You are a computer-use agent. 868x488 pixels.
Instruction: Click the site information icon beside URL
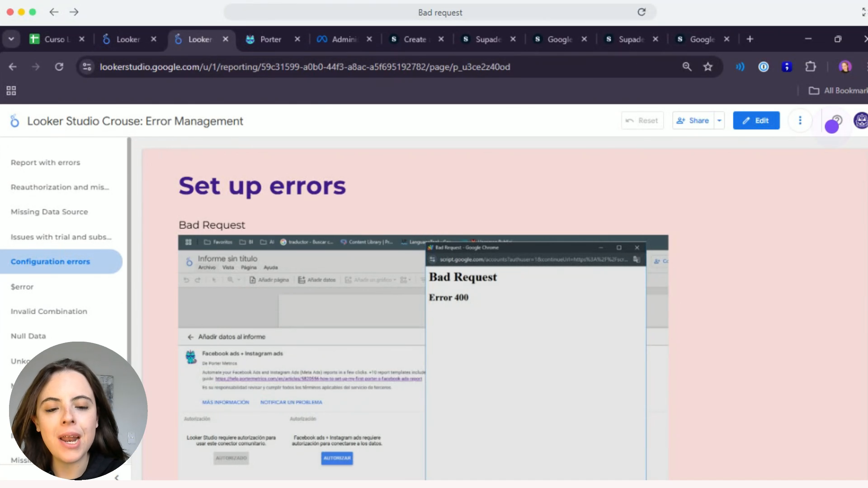pos(86,67)
